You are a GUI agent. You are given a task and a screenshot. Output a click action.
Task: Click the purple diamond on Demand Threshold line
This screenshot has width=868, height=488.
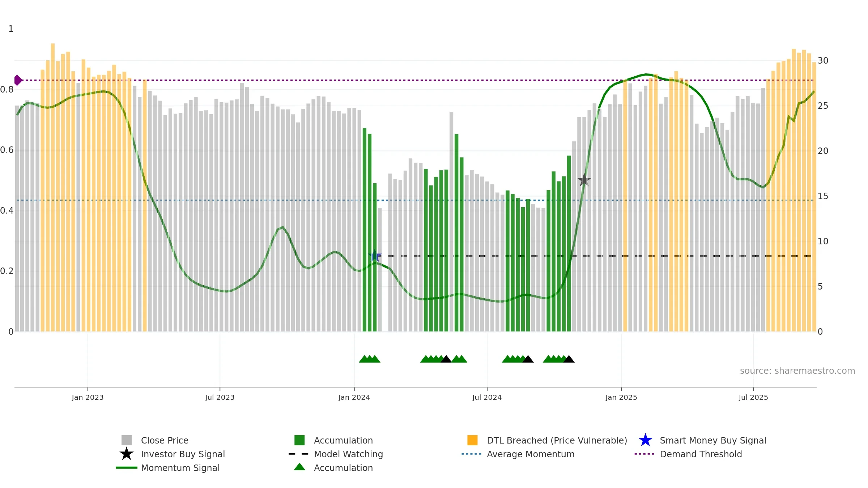click(x=18, y=80)
